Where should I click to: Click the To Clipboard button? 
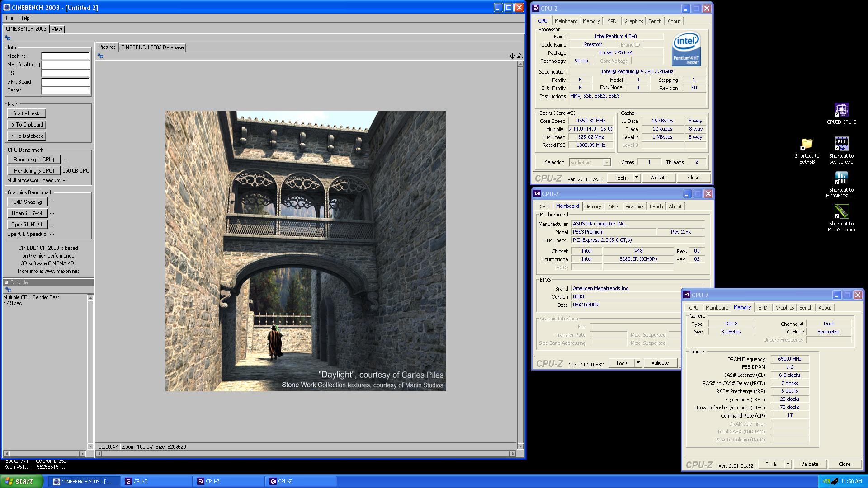[27, 125]
